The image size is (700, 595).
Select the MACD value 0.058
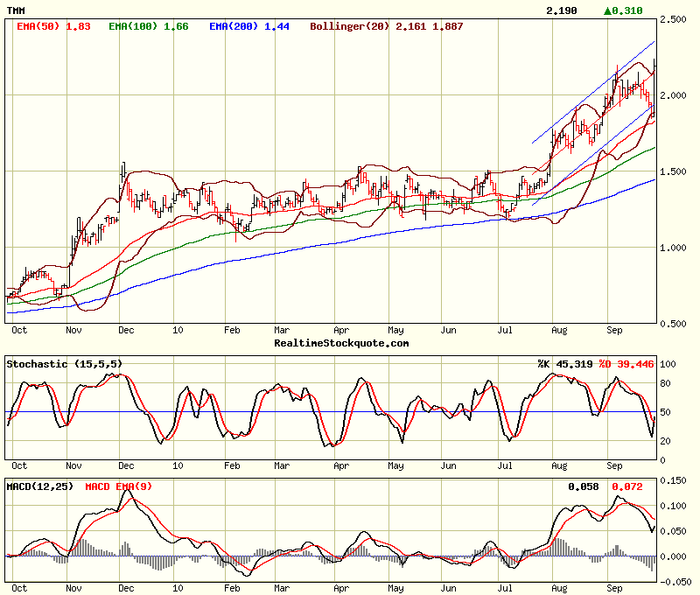(x=584, y=486)
